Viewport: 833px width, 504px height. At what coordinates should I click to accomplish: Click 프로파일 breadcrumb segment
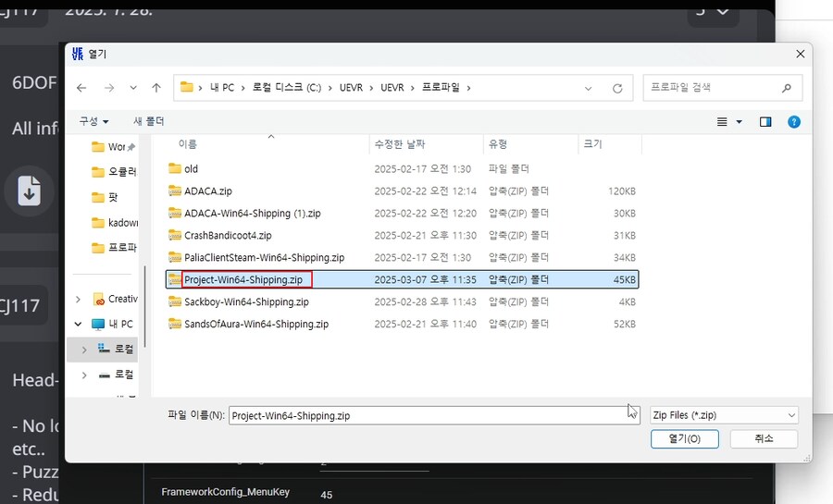[x=441, y=88]
